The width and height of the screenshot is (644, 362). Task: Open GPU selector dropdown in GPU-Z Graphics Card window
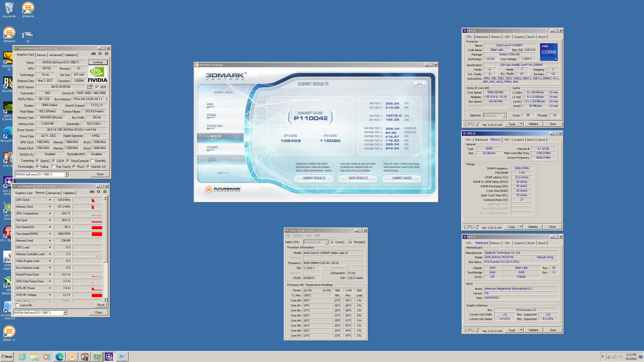pos(66,174)
